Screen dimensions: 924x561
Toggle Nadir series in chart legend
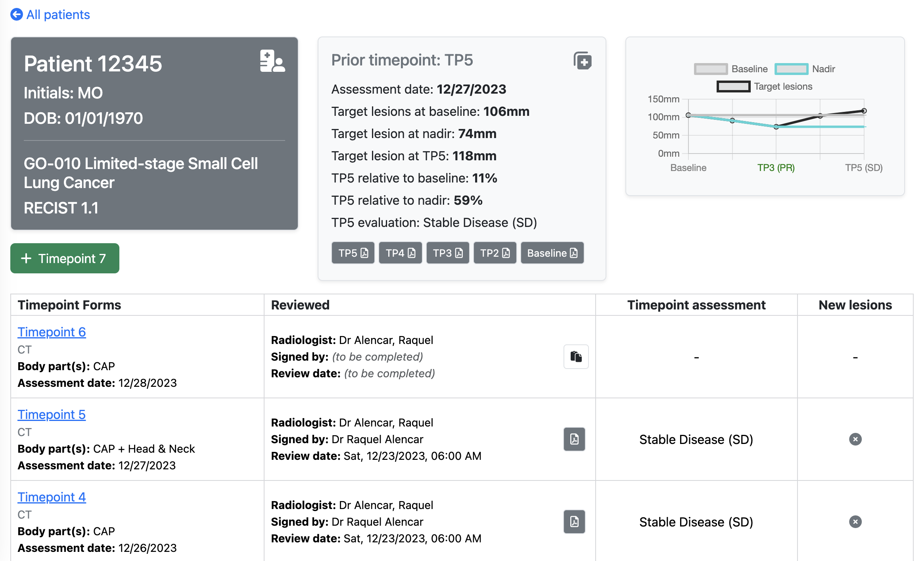point(791,69)
